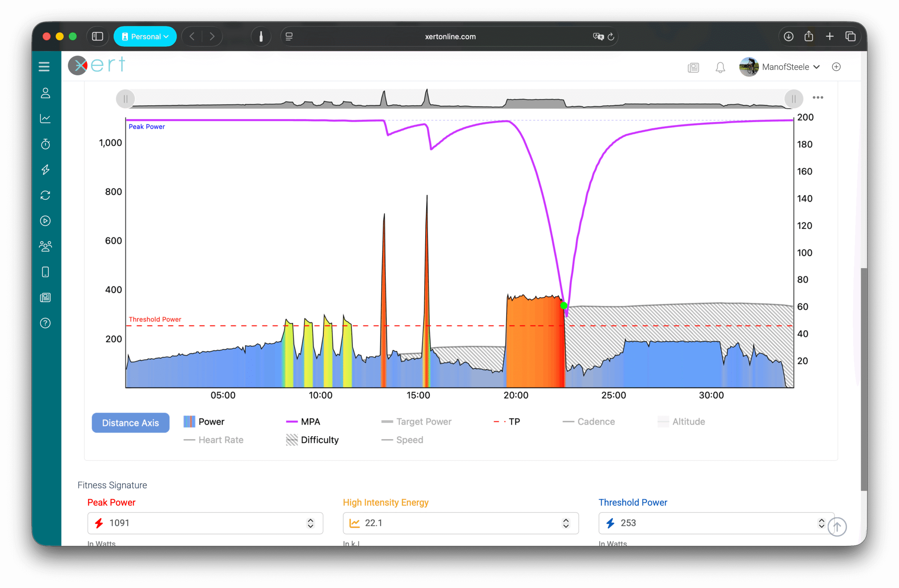Go back in Safari history
Image resolution: width=899 pixels, height=588 pixels.
pos(192,36)
